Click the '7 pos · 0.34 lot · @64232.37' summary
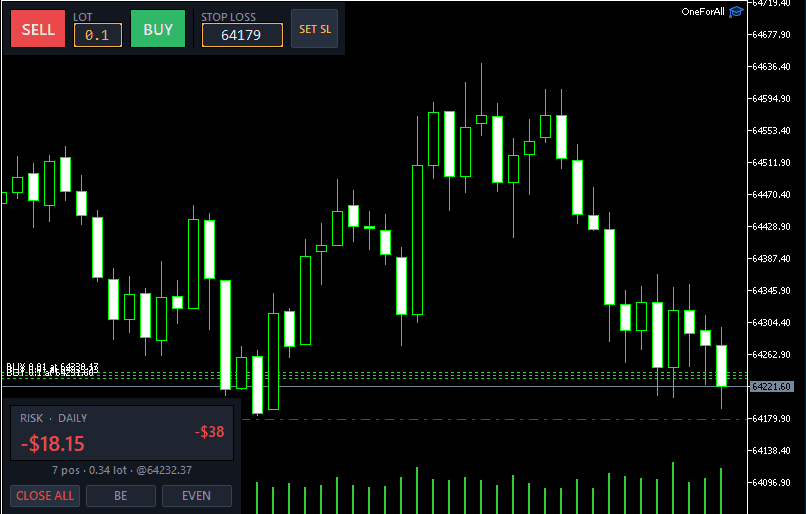 click(122, 470)
